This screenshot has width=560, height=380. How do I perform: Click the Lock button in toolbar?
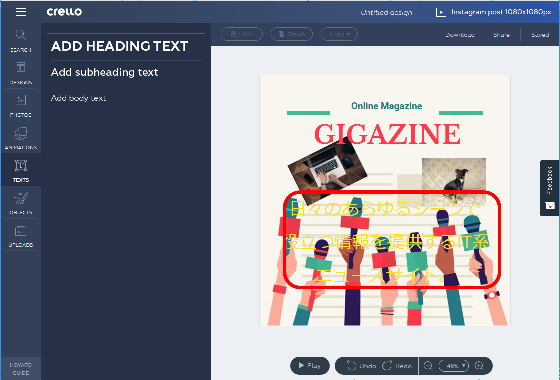(x=242, y=34)
